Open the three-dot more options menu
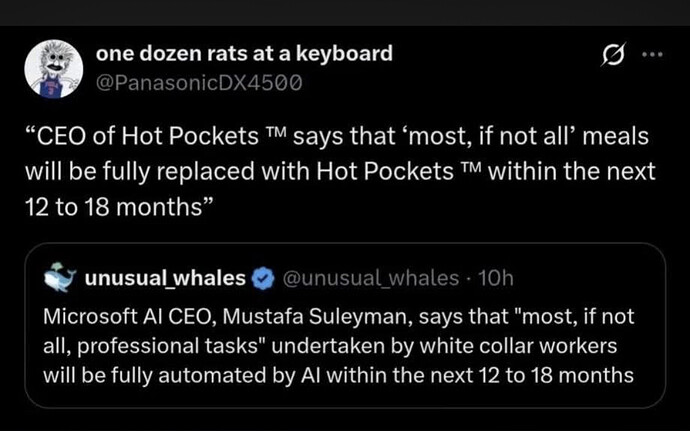690x431 pixels. 652,55
